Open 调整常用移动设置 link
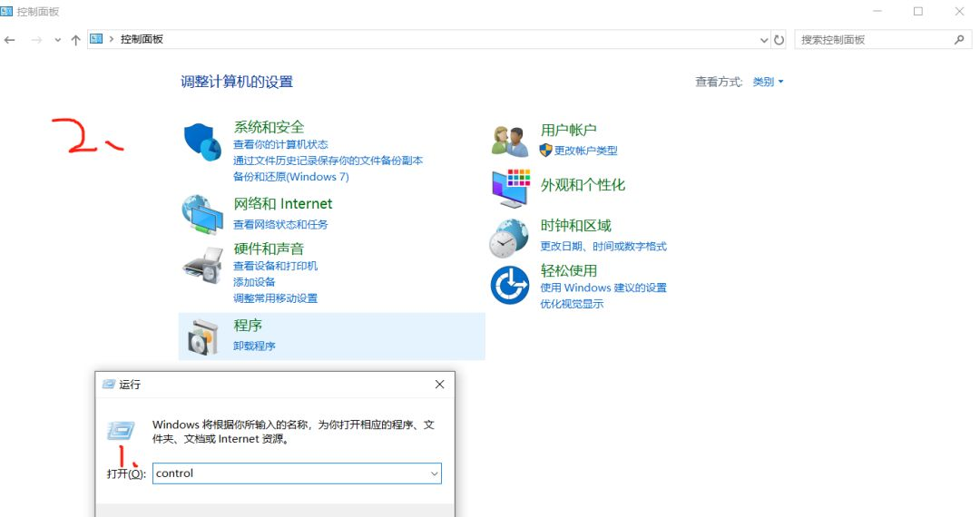Screen dimensions: 980x517 tap(276, 298)
